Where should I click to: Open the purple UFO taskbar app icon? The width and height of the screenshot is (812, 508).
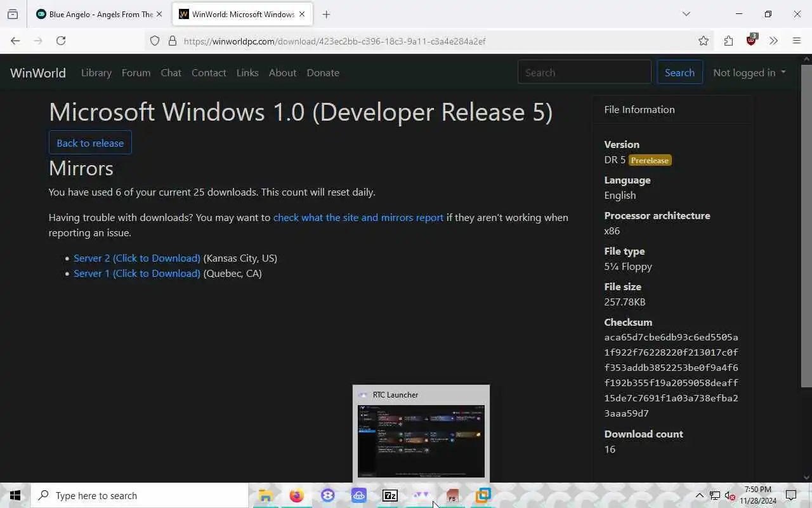click(358, 495)
